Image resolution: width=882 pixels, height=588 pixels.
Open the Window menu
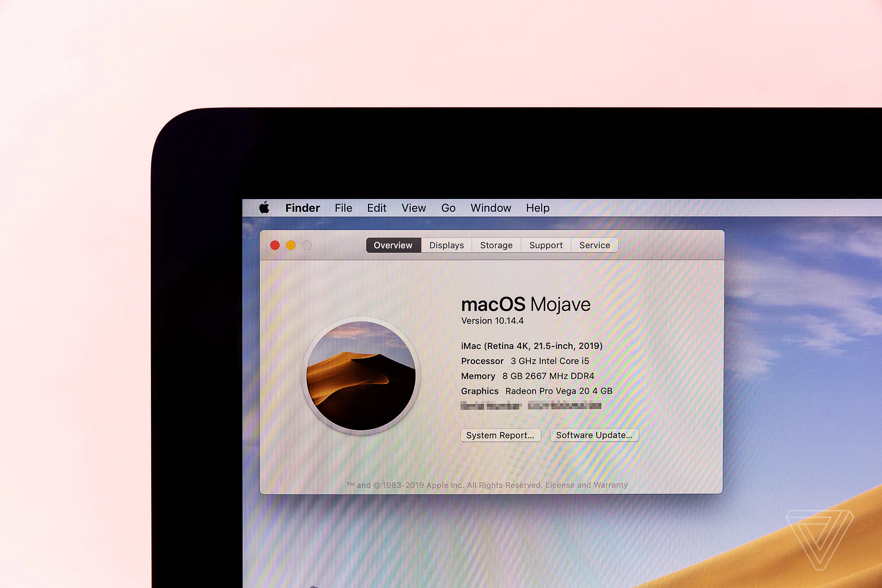coord(491,208)
